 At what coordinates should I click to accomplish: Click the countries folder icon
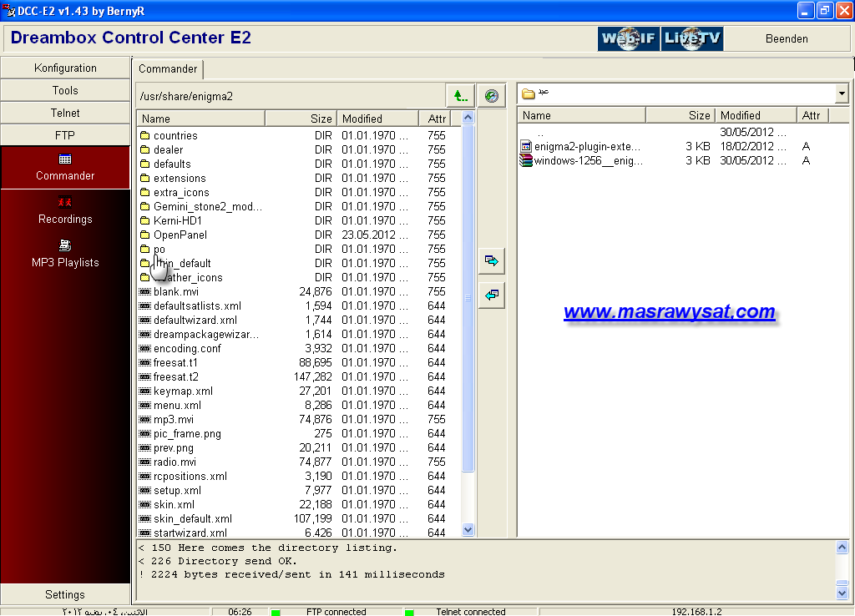point(144,135)
